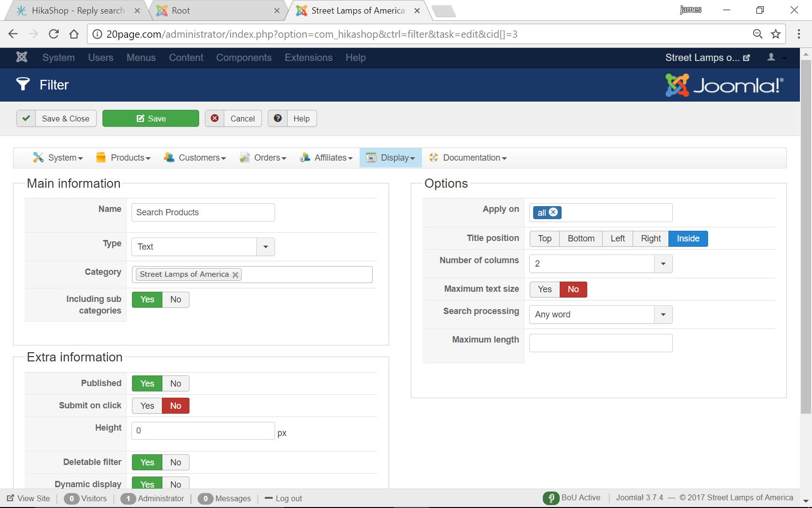Remove Street Lamps of America category tag
This screenshot has width=812, height=508.
235,275
